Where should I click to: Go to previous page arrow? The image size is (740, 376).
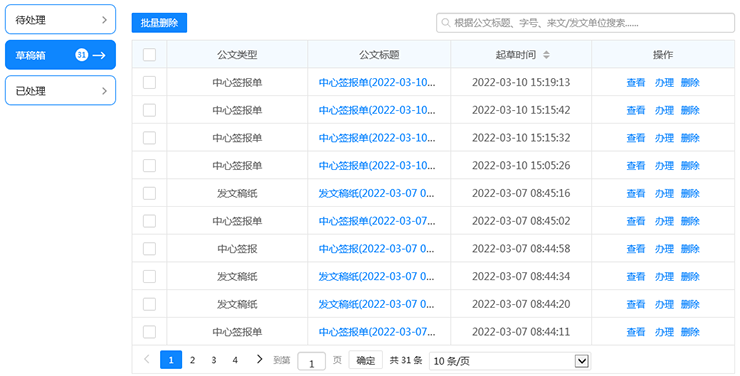click(147, 359)
